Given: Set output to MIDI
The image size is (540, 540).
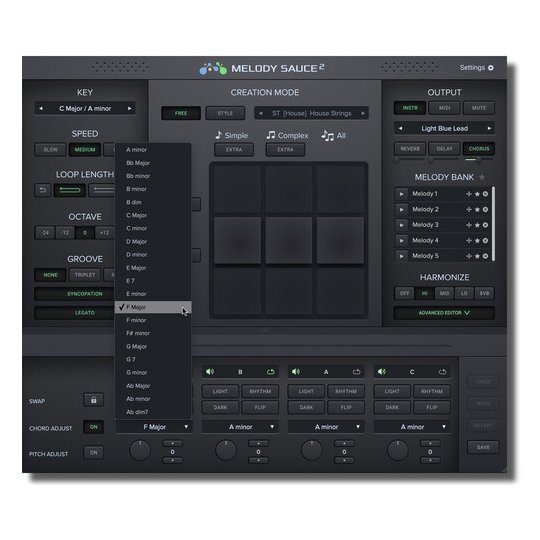Looking at the screenshot, I should pyautogui.click(x=444, y=108).
